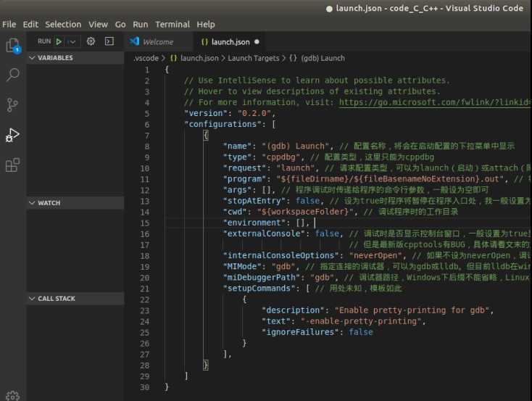The image size is (532, 401).
Task: Open the Source Control view icon
Action: point(12,104)
